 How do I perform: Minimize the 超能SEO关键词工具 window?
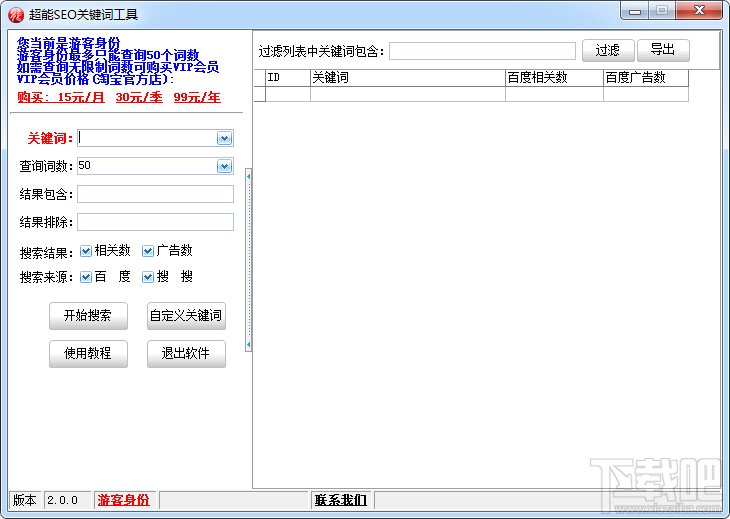pyautogui.click(x=635, y=11)
